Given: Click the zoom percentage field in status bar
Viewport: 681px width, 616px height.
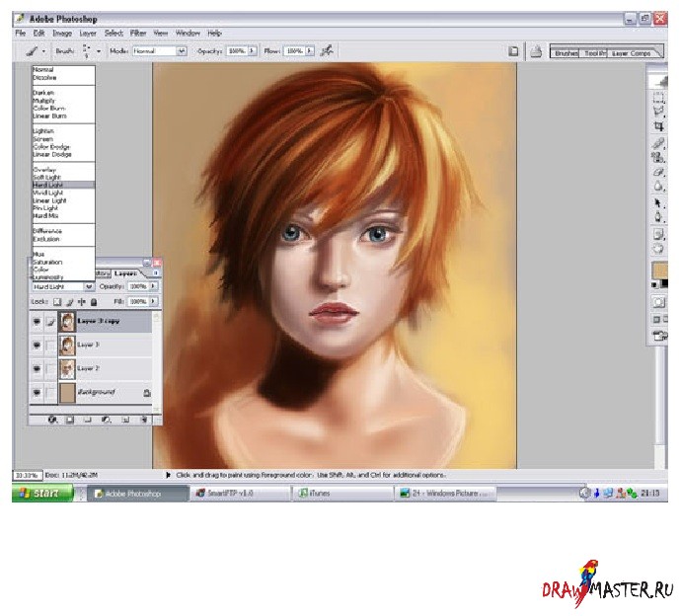Looking at the screenshot, I should tap(27, 475).
